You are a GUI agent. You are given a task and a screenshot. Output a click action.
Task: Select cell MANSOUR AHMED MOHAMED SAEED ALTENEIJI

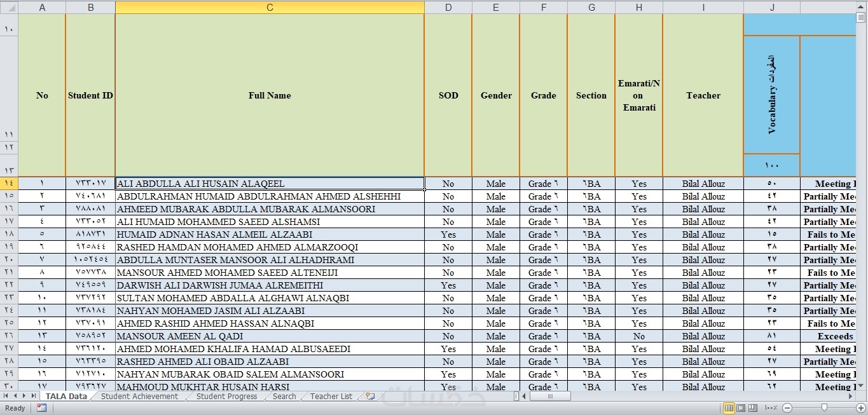270,273
